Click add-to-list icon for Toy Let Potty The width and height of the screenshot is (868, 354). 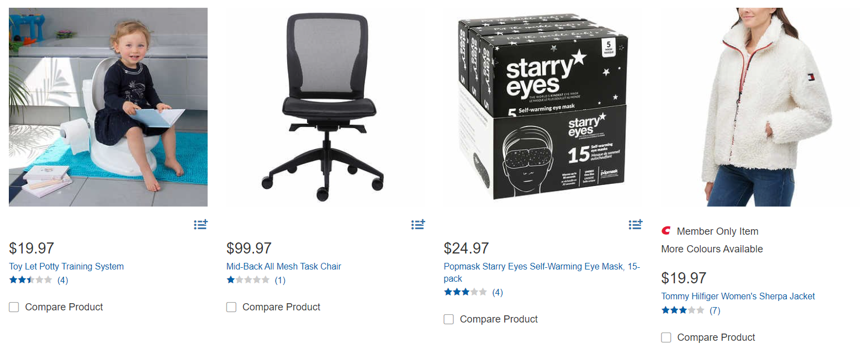click(200, 224)
